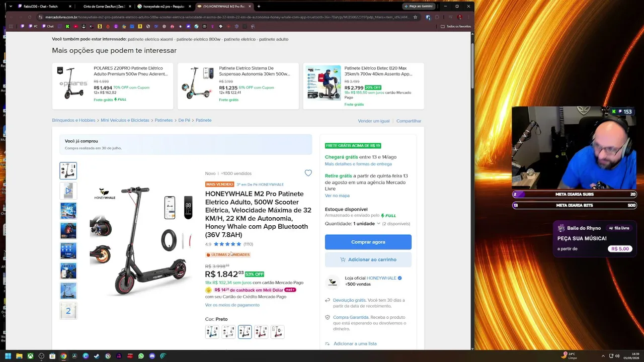
Task: Click the weather widget in the taskbar
Action: pos(570,356)
